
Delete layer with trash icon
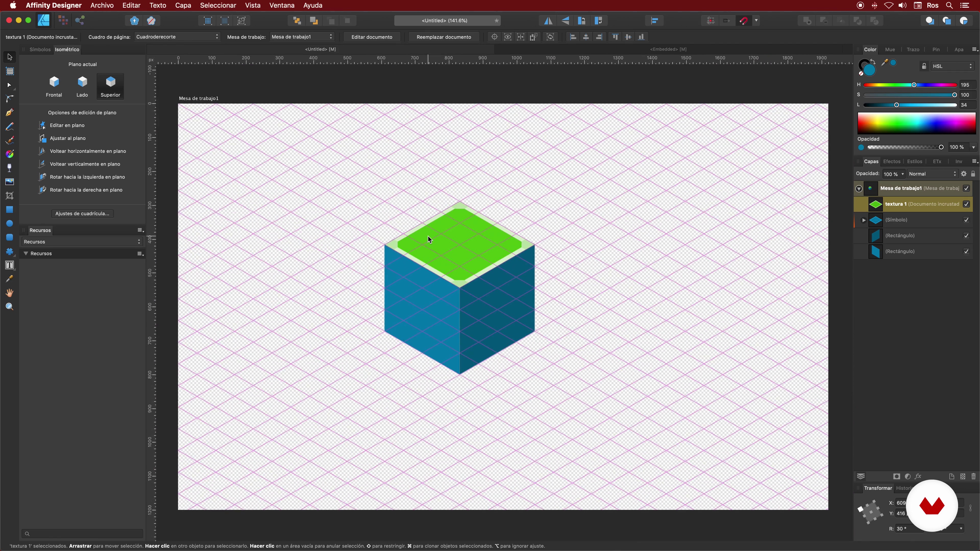click(x=974, y=477)
